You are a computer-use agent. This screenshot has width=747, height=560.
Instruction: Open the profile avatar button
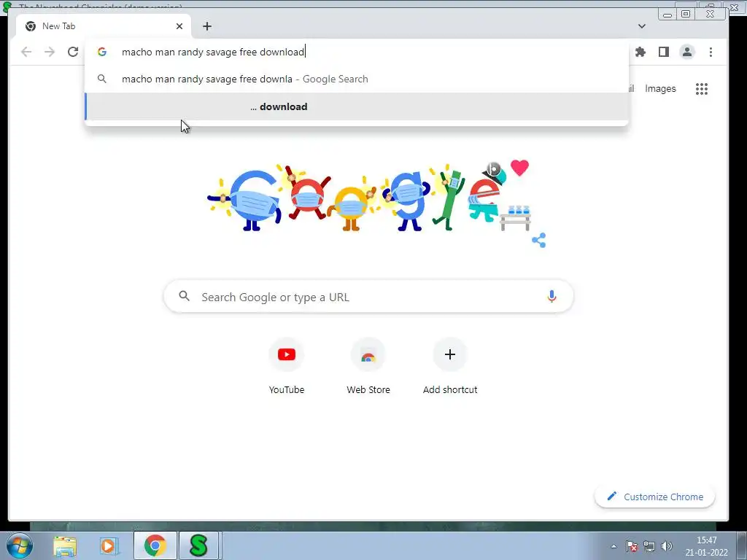point(687,52)
